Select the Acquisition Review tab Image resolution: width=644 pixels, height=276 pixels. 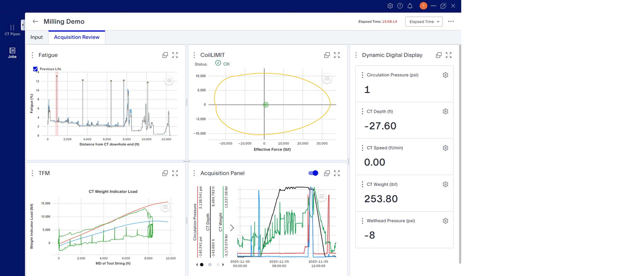77,37
